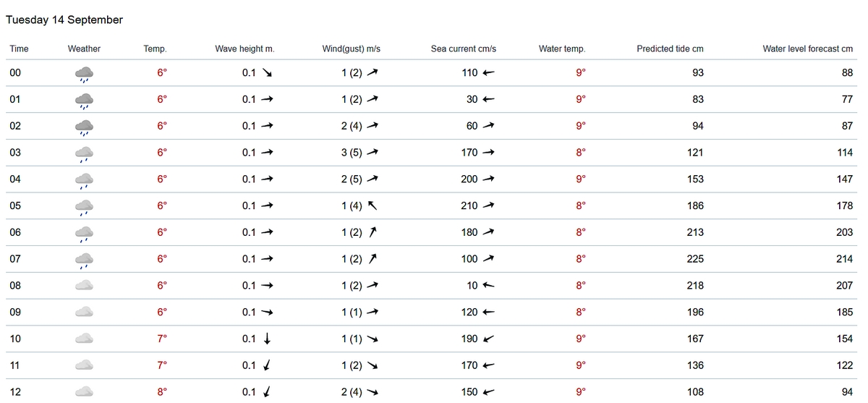Viewport: 868px width, 403px height.
Task: Click the wave direction arrow at 00
Action: [x=267, y=73]
